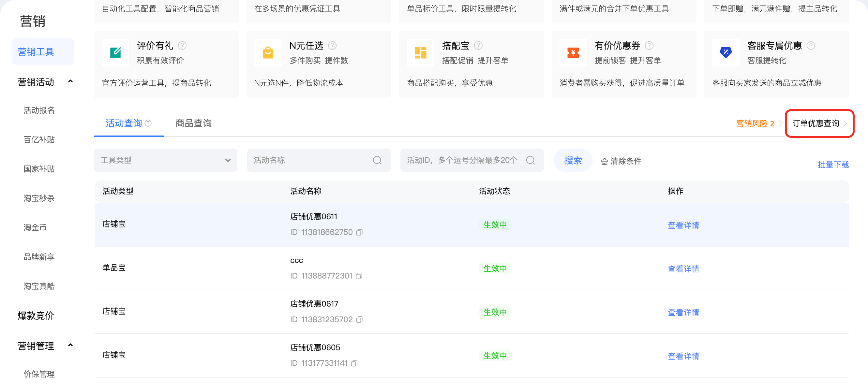The width and height of the screenshot is (868, 387).
Task: Select 营销工具 in sidebar
Action: (x=43, y=52)
